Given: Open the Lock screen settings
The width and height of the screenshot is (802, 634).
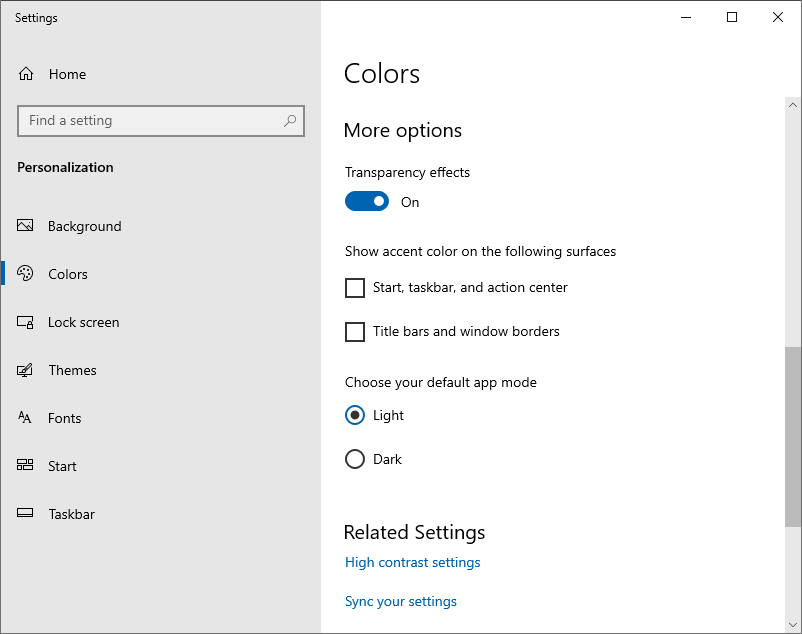Looking at the screenshot, I should [x=84, y=322].
